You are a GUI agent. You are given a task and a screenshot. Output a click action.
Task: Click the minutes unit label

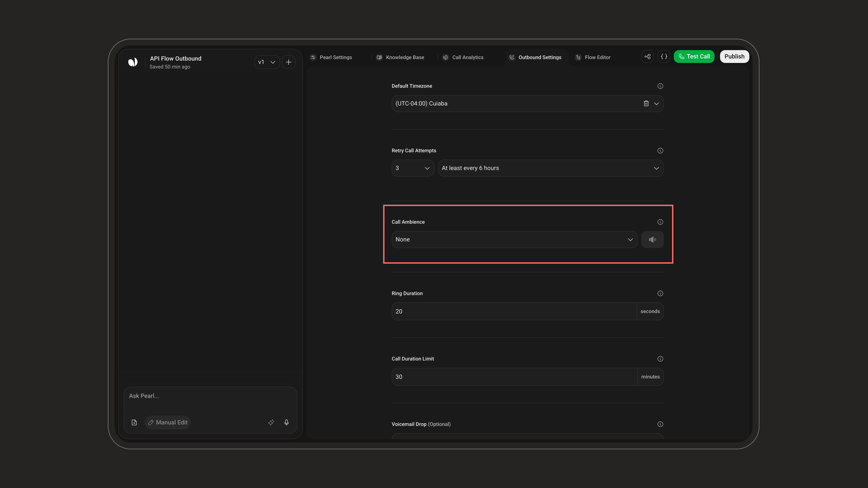click(x=650, y=377)
